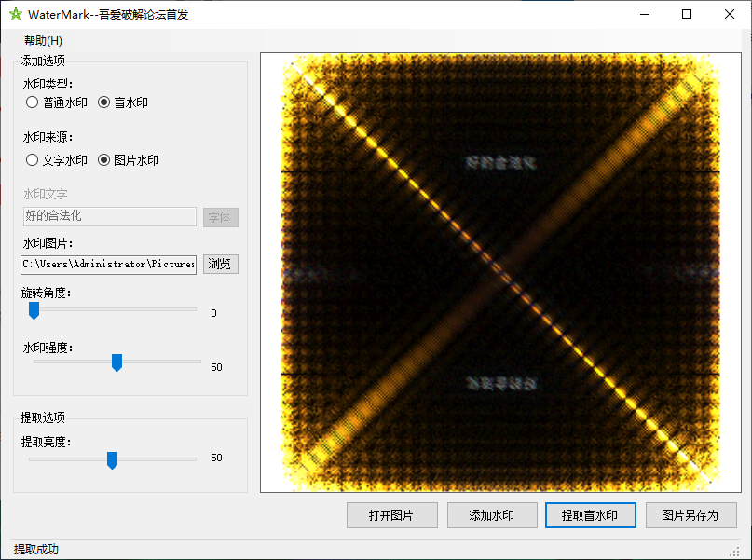This screenshot has height=560, width=752.
Task: Click the 字体 font button
Action: tap(221, 217)
